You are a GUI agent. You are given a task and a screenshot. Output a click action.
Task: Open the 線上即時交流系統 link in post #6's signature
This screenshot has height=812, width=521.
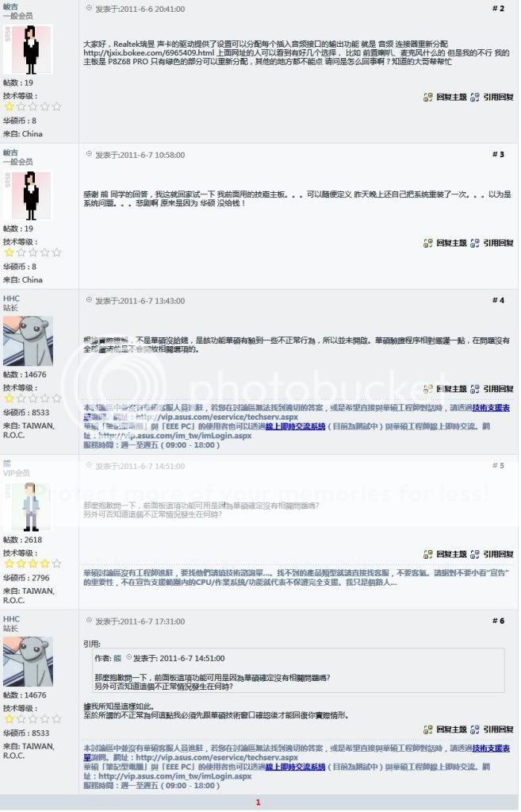point(296,767)
